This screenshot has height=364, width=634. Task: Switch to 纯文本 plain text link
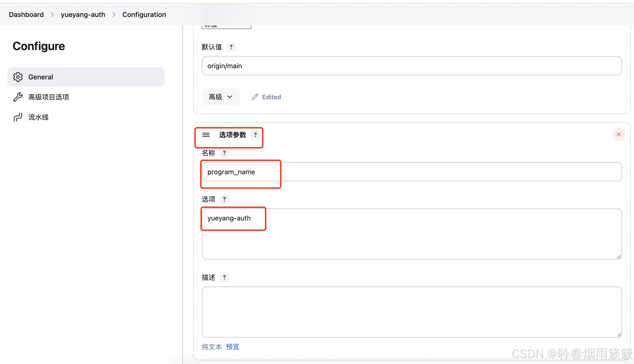[212, 347]
